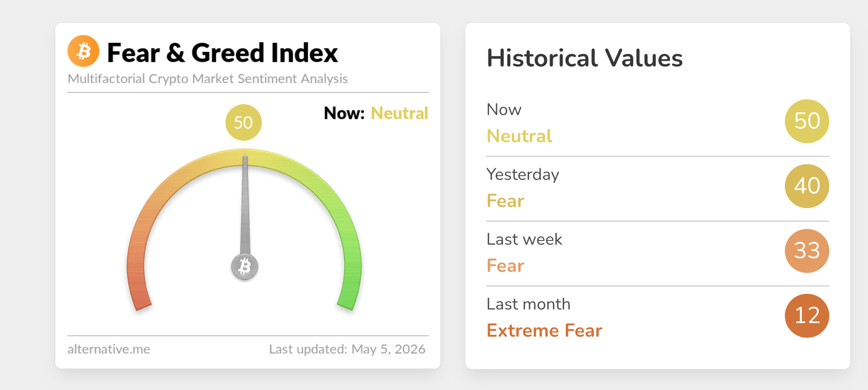Select the Last week value 33 circle

[807, 251]
